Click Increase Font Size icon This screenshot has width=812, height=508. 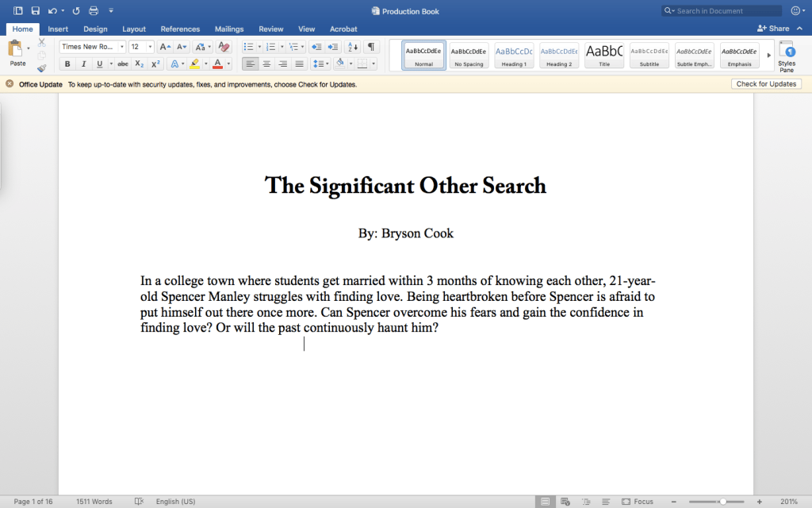pyautogui.click(x=164, y=47)
